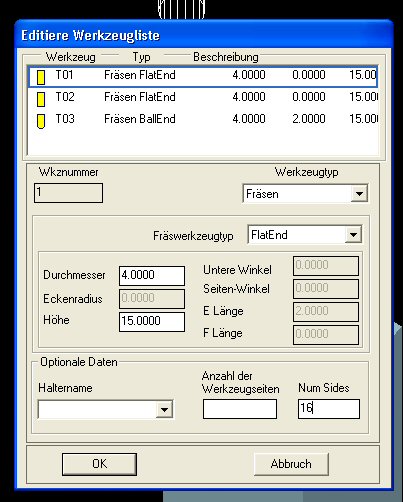Click the disabled Eckenradius field
403x502 pixels.
pyautogui.click(x=152, y=298)
